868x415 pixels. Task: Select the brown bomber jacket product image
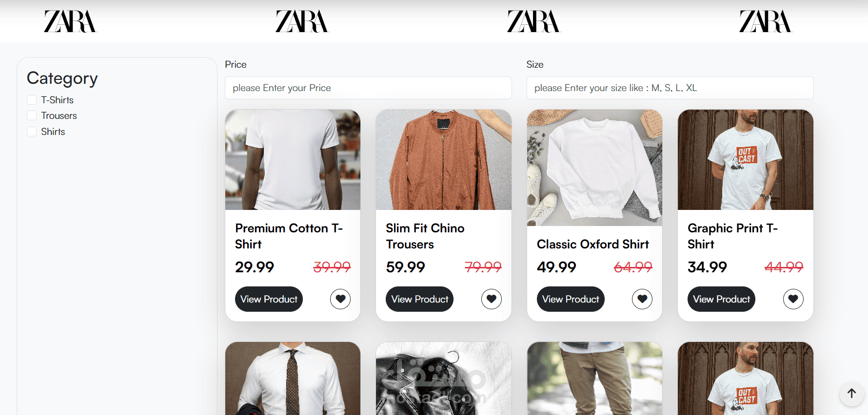tap(444, 160)
